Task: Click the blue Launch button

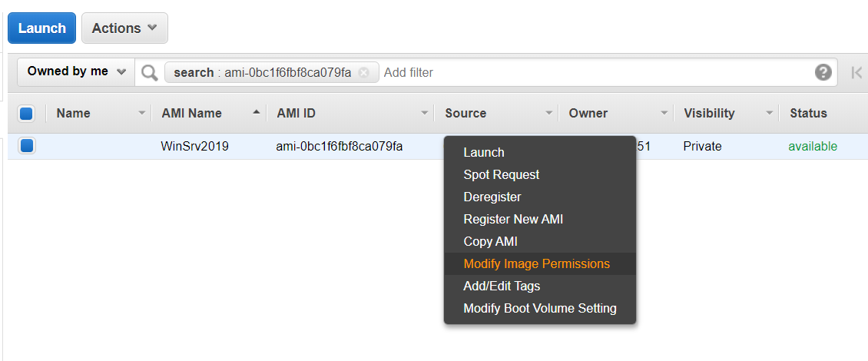Action: point(41,28)
